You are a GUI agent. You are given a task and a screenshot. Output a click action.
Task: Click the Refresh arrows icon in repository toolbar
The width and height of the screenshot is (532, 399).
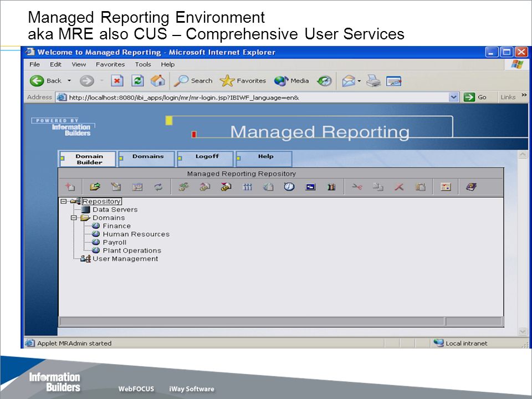[x=158, y=187]
